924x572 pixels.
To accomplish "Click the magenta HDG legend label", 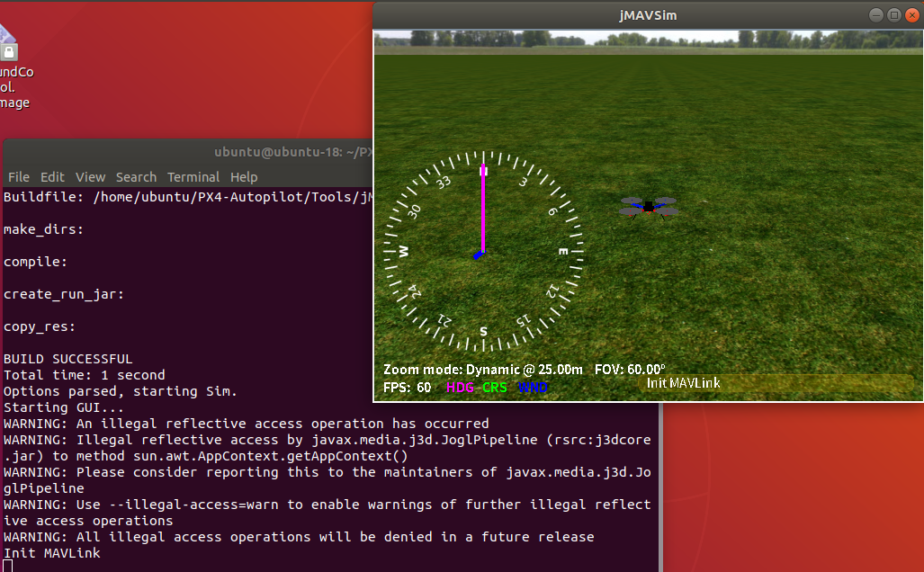I will coord(461,388).
